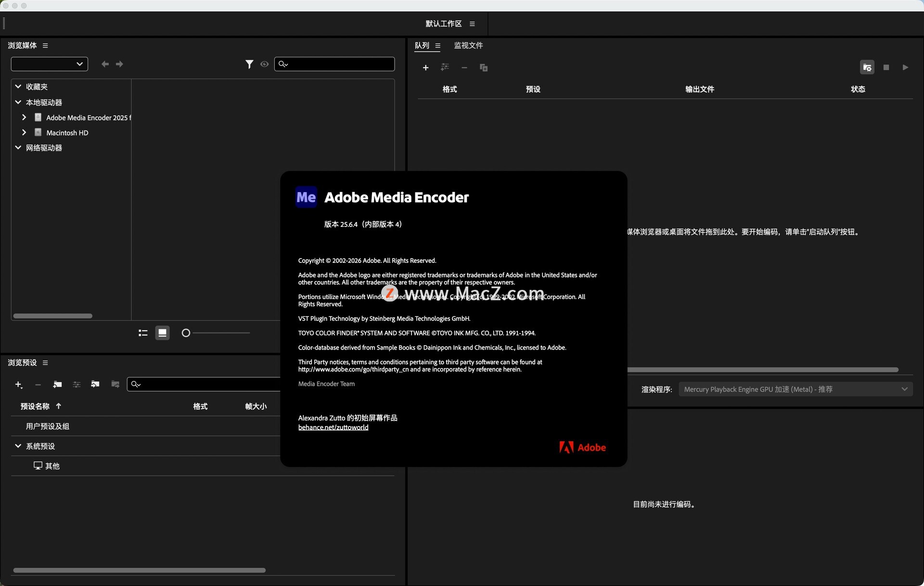Create new preset with plus icon
The image size is (924, 586).
coord(18,384)
